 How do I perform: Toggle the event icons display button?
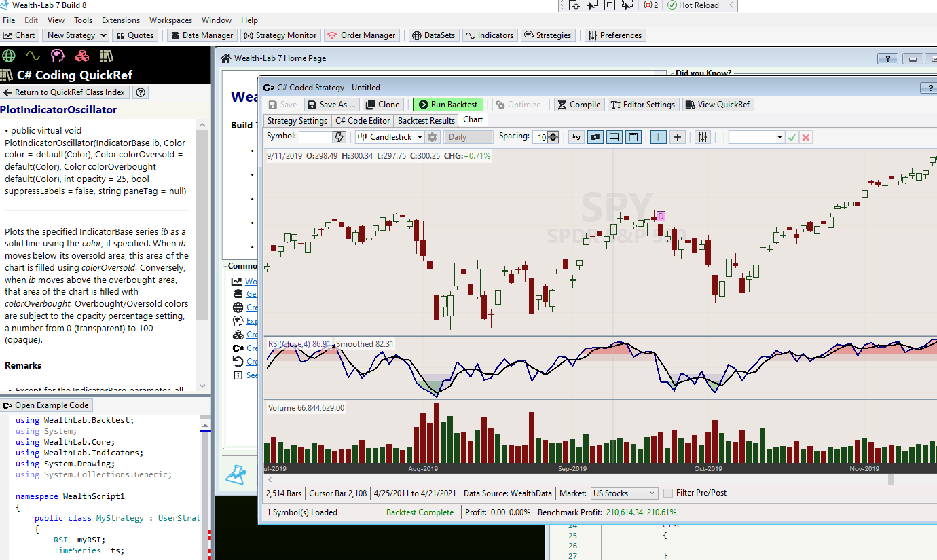pyautogui.click(x=595, y=137)
